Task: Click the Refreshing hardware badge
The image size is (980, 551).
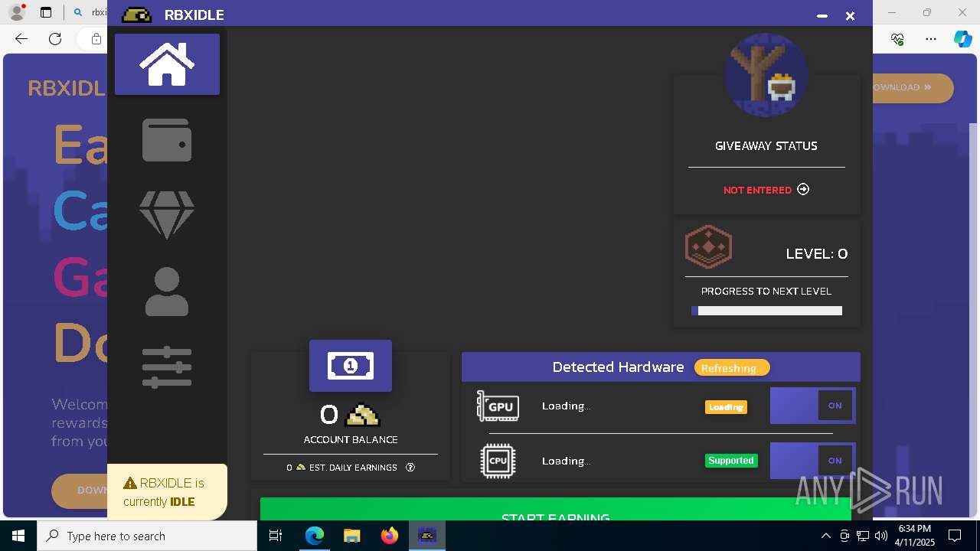Action: click(x=732, y=368)
